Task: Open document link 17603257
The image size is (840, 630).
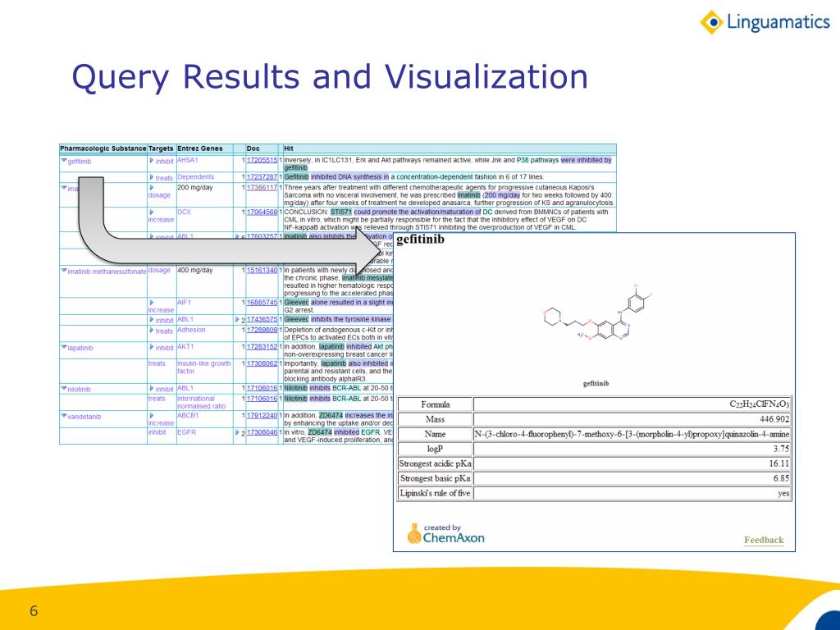Action: tap(262, 236)
